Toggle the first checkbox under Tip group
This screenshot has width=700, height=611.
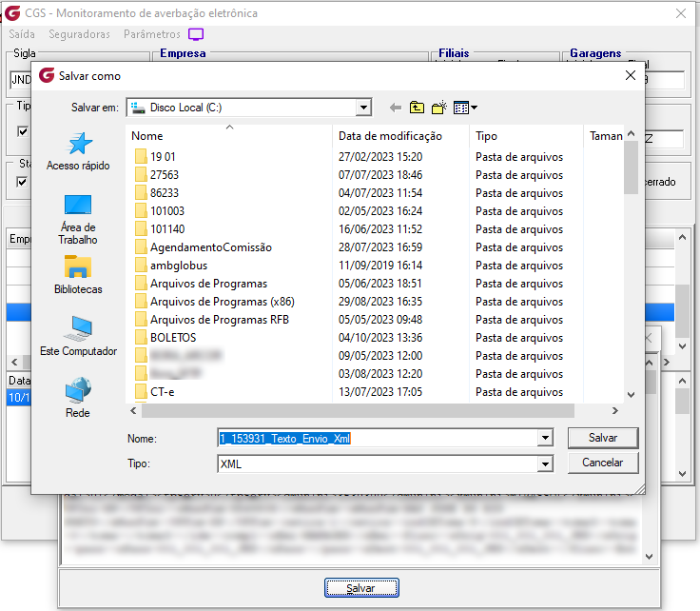coord(22,131)
